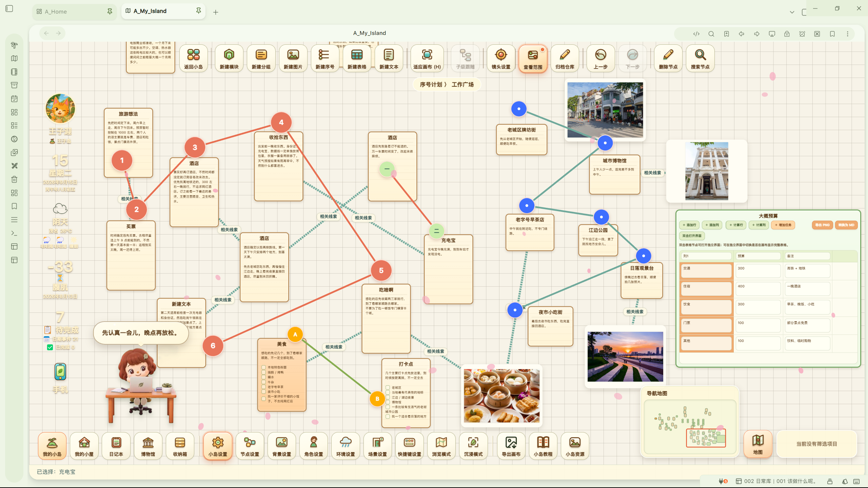Check the 老字号早茶 checkbox
The width and height of the screenshot is (868, 488).
263,387
